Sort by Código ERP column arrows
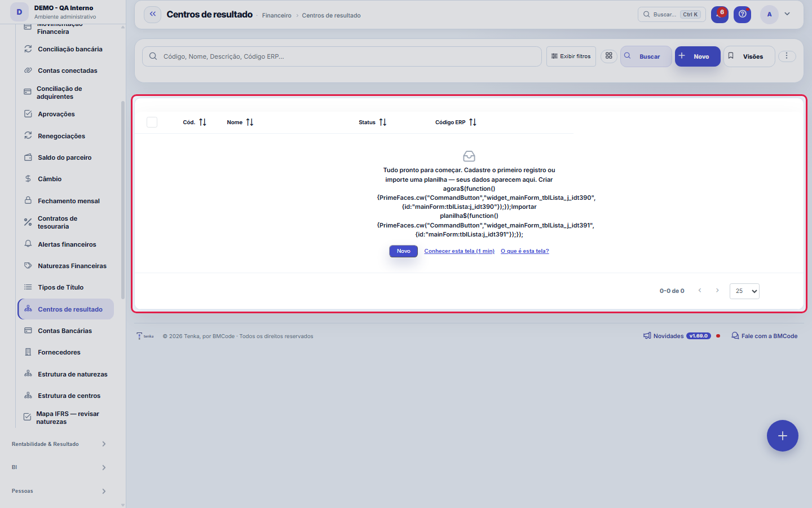The image size is (812, 508). click(473, 122)
